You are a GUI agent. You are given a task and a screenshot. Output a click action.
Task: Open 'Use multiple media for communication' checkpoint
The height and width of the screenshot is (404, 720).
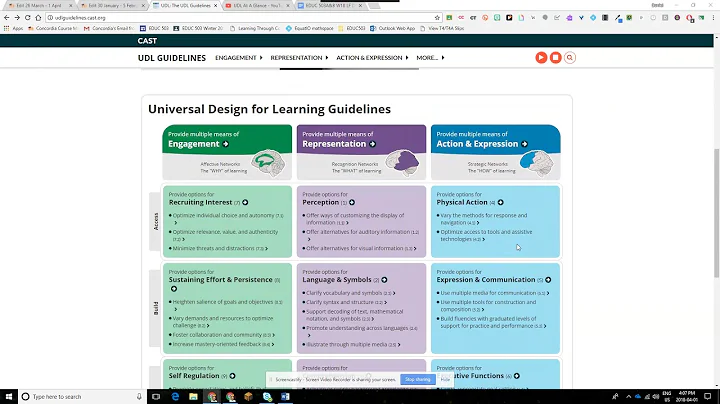tap(493, 293)
